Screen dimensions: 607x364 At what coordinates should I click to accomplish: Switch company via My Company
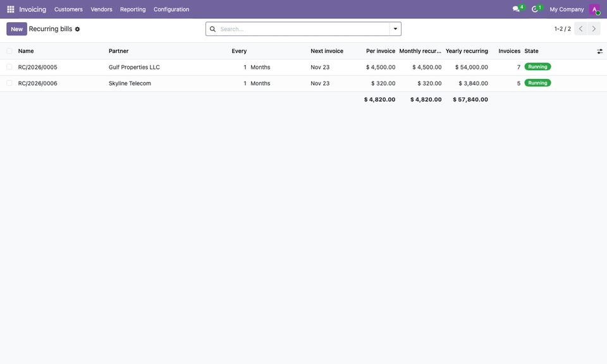(x=567, y=9)
